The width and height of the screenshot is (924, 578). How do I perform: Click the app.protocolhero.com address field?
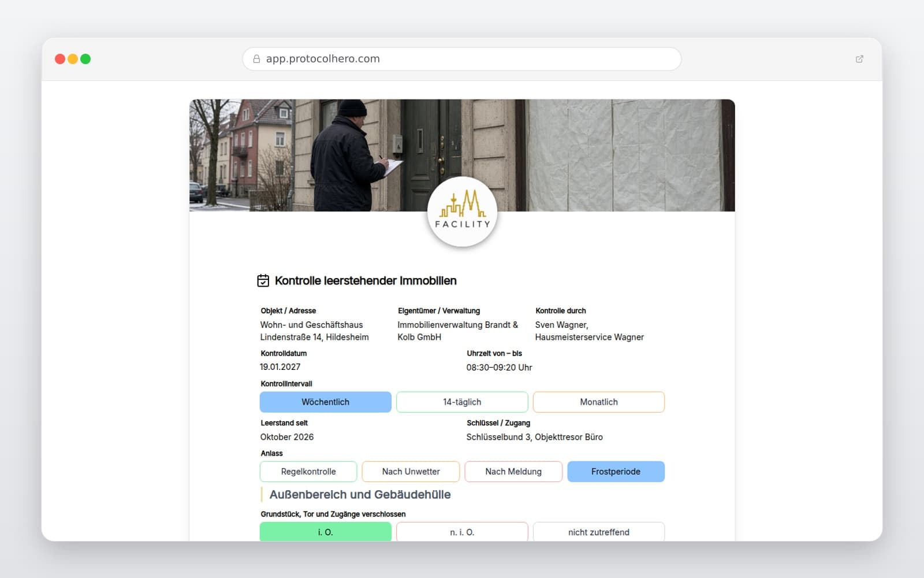coord(462,59)
